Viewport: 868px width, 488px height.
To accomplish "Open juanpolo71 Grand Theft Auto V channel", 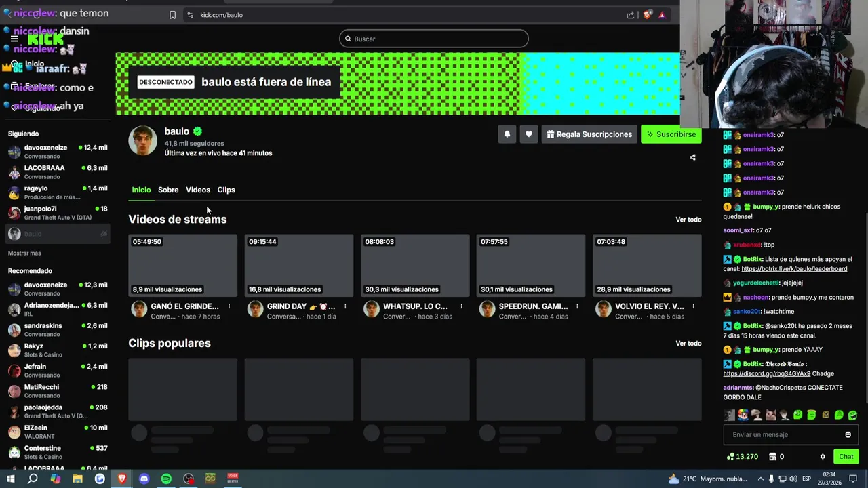I will click(58, 213).
